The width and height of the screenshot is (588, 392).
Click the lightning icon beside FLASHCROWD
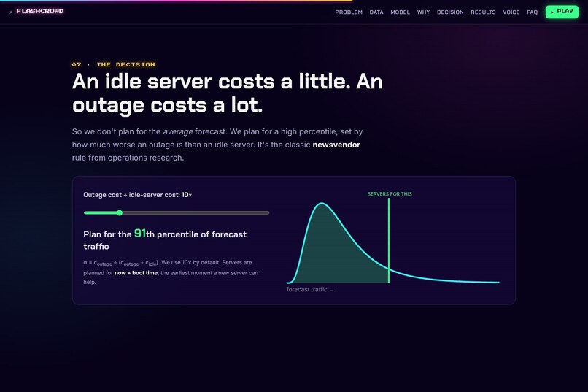[x=11, y=12]
